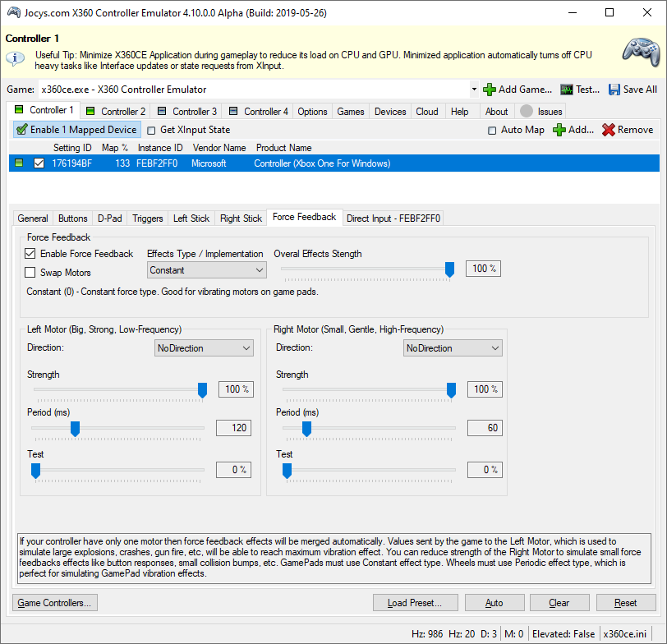Click the Auto button
This screenshot has width=667, height=644.
click(x=494, y=603)
